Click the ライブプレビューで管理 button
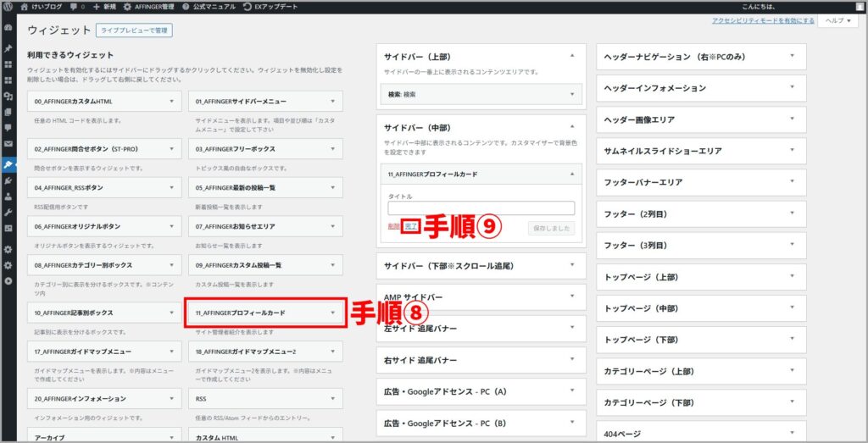Viewport: 868px width, 443px height. point(135,30)
